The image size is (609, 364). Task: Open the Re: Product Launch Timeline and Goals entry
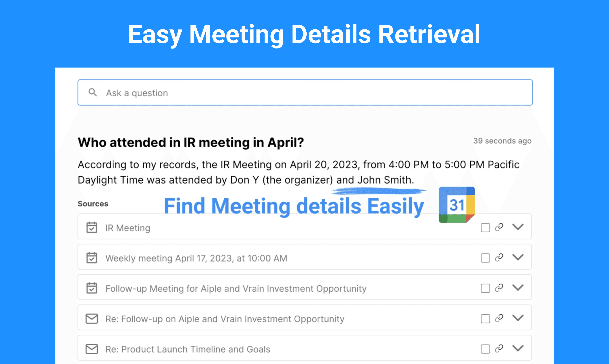coord(304,348)
